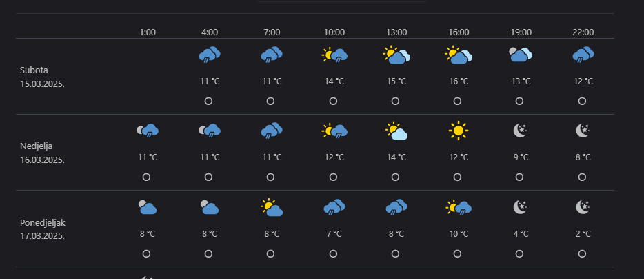Click the Nedjelja 16.03.2025. row label

tap(43, 153)
